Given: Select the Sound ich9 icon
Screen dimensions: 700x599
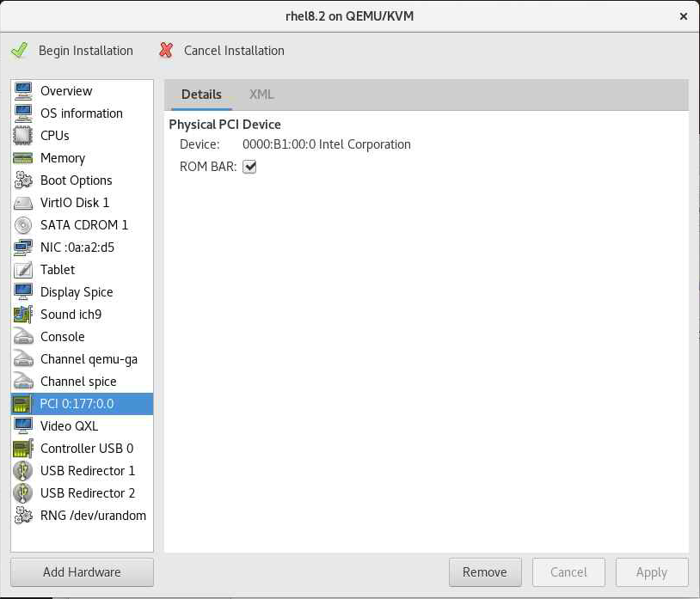Looking at the screenshot, I should tap(23, 315).
